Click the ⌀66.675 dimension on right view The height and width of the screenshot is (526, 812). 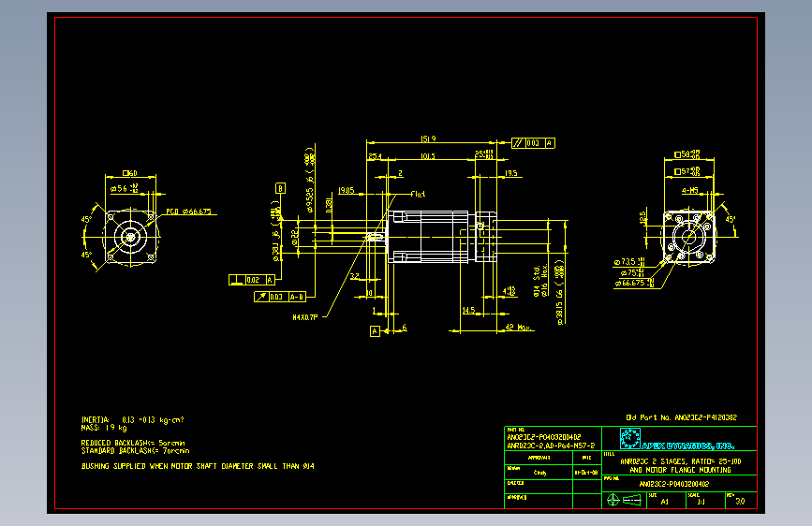634,284
